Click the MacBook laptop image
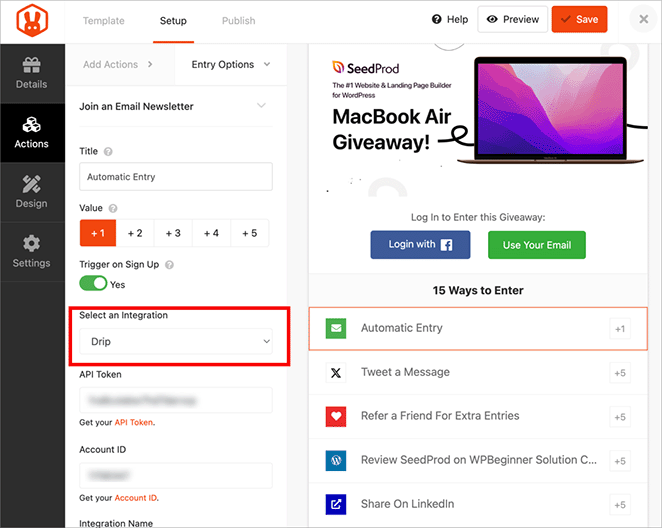This screenshot has width=662, height=528. [551, 110]
